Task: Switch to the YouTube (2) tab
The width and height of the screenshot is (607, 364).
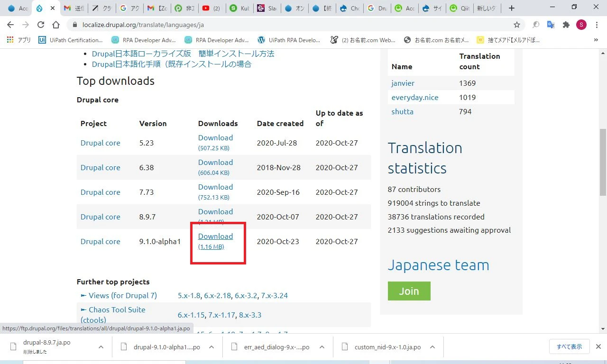Action: coord(212,8)
